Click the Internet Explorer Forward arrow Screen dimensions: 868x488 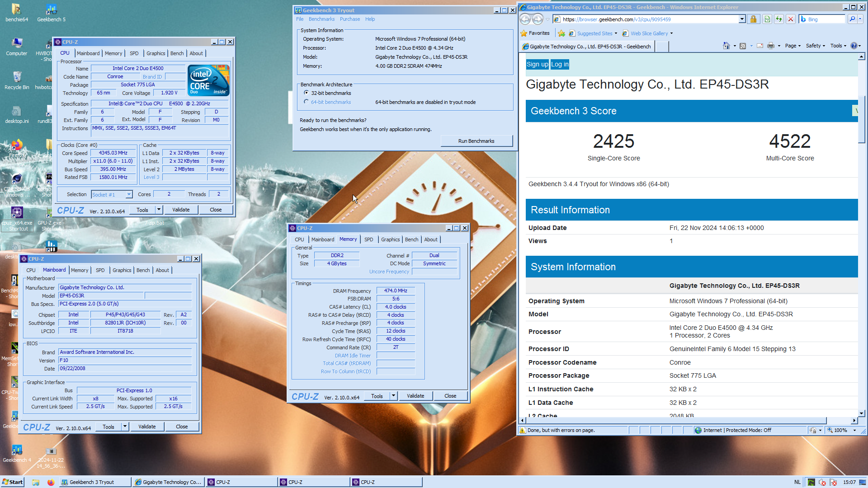(538, 19)
